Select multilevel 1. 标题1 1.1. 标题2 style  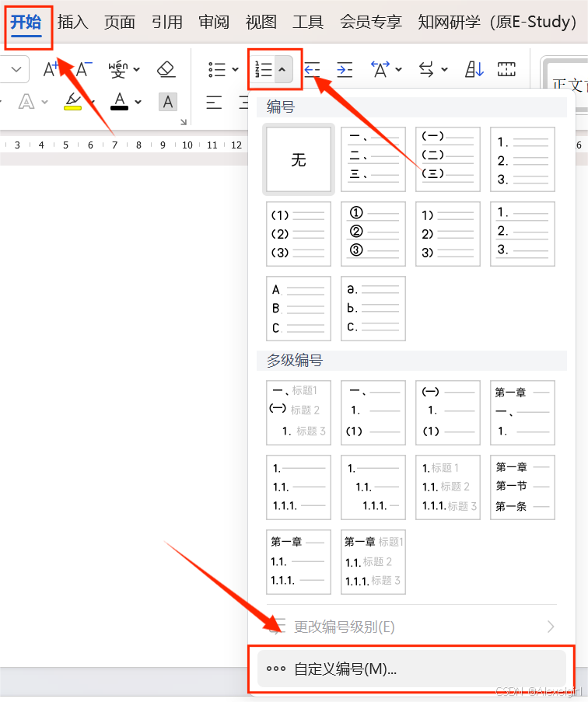(448, 487)
